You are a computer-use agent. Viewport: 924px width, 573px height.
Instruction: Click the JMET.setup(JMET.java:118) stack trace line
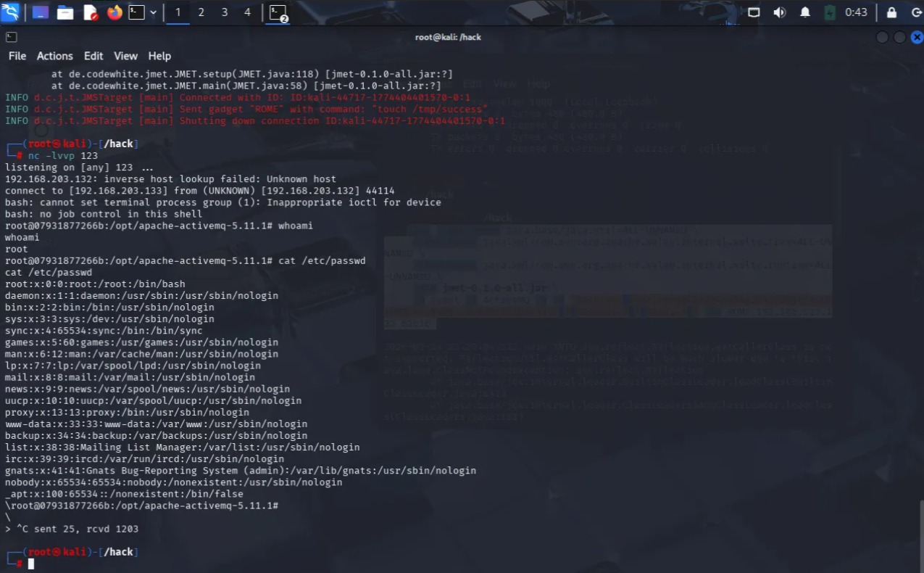click(251, 74)
